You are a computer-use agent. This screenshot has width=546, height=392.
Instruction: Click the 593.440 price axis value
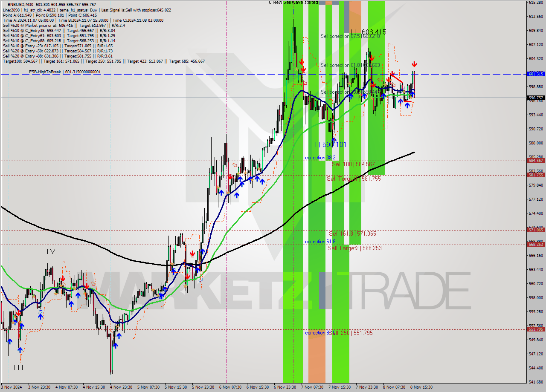click(x=535, y=115)
